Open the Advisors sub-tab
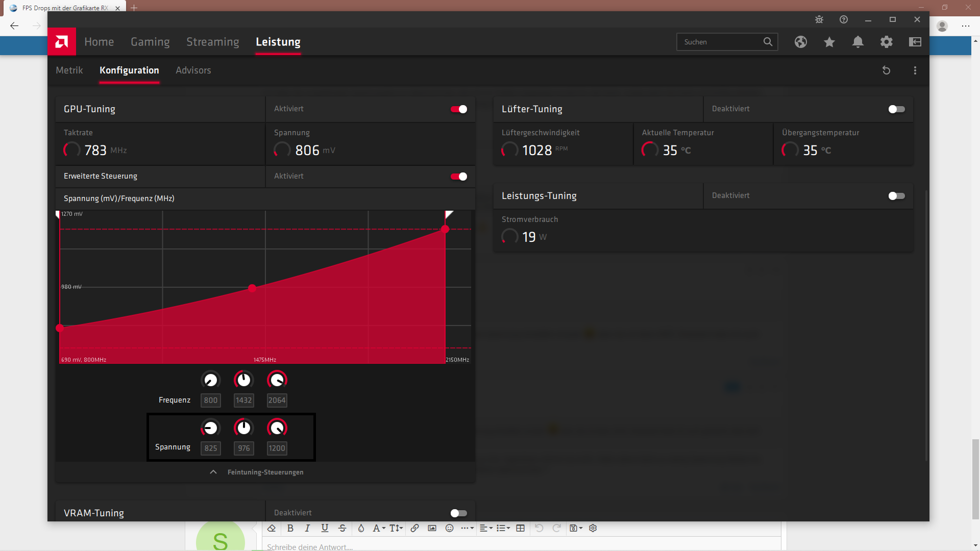This screenshot has height=551, width=980. [x=193, y=70]
